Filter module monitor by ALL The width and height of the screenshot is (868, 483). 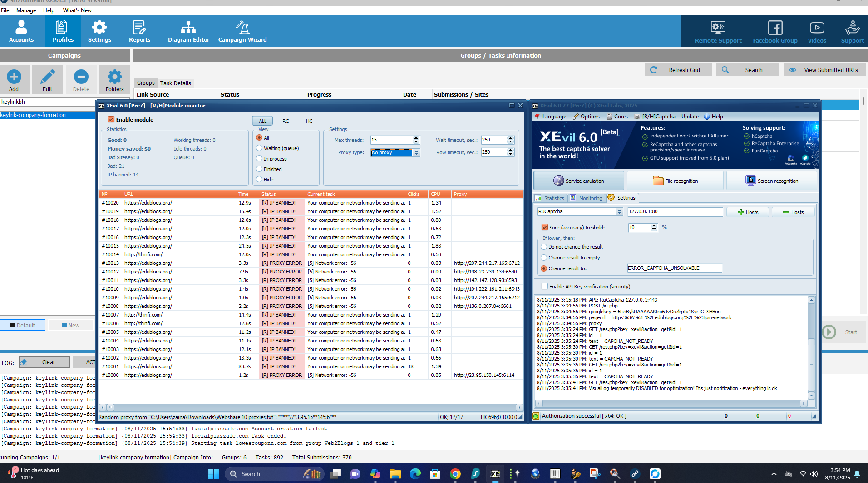coord(262,121)
